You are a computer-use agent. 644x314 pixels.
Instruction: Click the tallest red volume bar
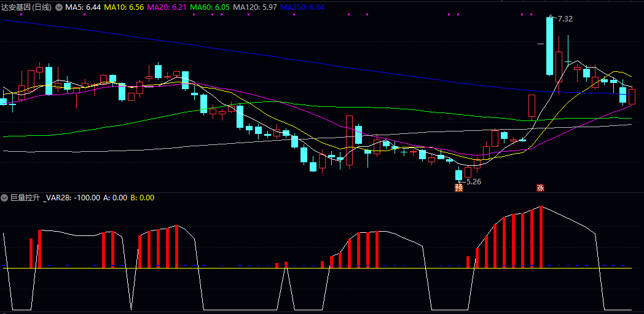pyautogui.click(x=541, y=237)
